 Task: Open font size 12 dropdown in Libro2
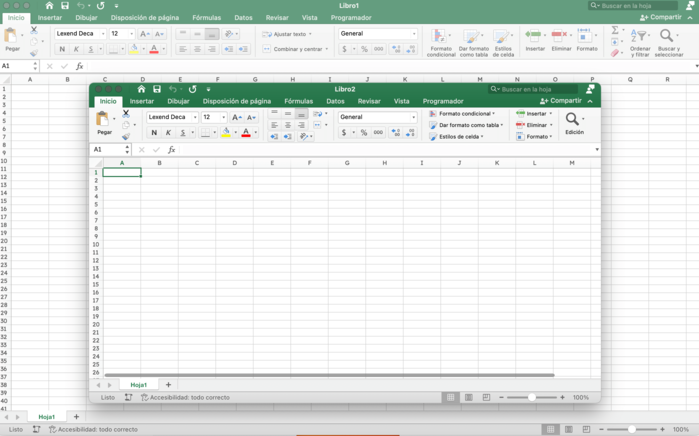click(x=223, y=117)
